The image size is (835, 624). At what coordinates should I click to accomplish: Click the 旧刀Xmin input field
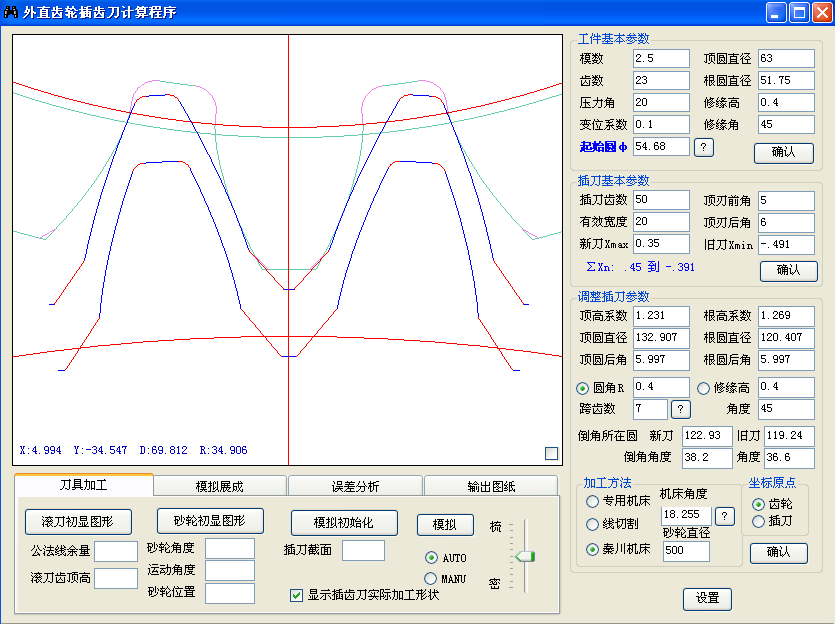786,245
